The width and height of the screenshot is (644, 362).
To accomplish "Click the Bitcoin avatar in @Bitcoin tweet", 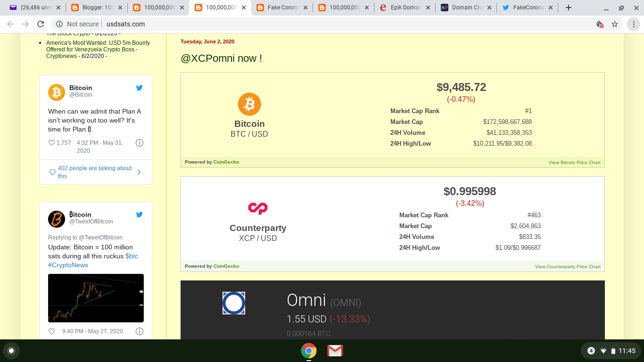I will pos(57,92).
